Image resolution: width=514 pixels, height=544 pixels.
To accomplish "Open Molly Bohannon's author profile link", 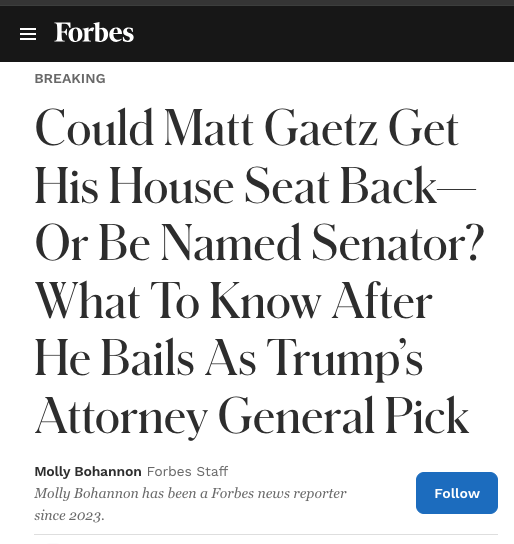I will (88, 471).
